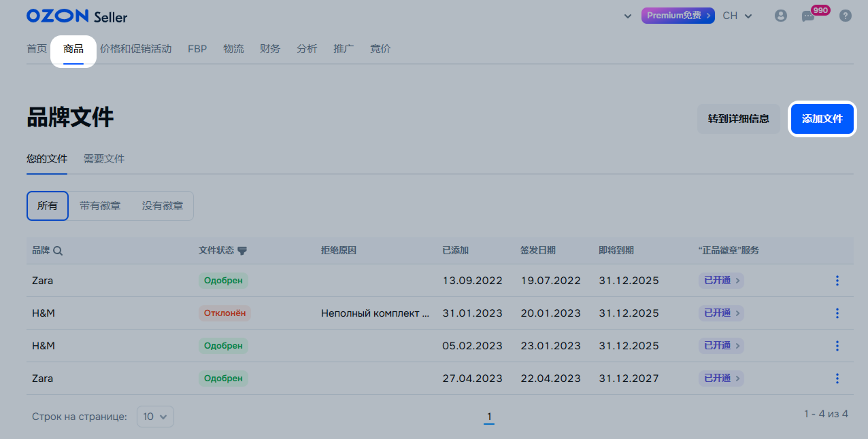Click the brand search magnifier icon
Screen dimensions: 868x439
(58, 251)
